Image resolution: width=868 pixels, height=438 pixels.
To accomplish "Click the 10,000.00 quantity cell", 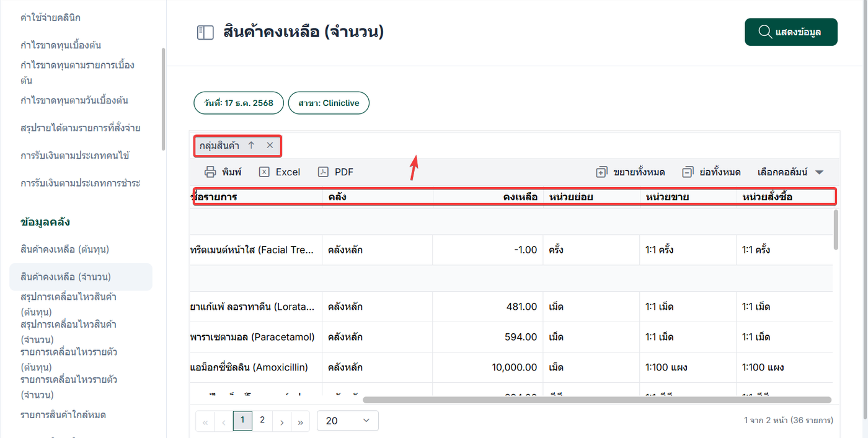I will click(x=488, y=367).
